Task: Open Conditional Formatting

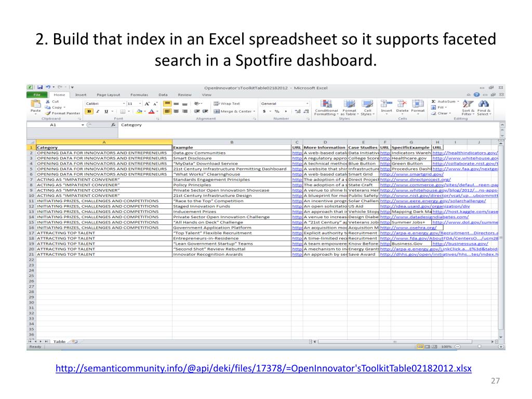Action: [x=326, y=108]
